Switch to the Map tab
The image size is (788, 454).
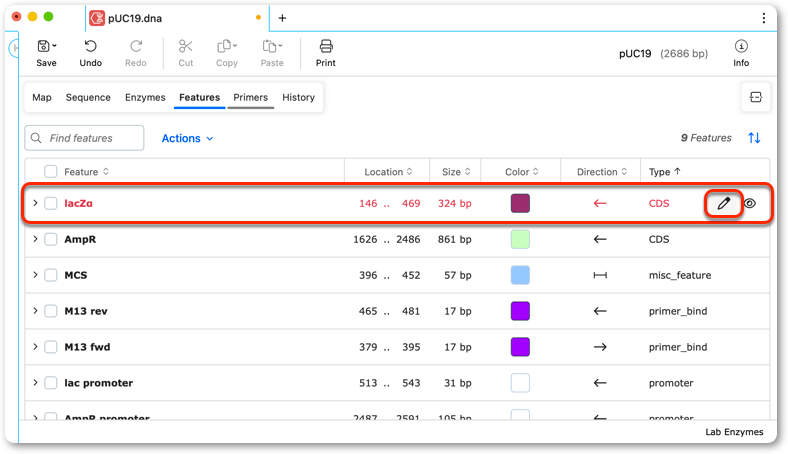[42, 98]
